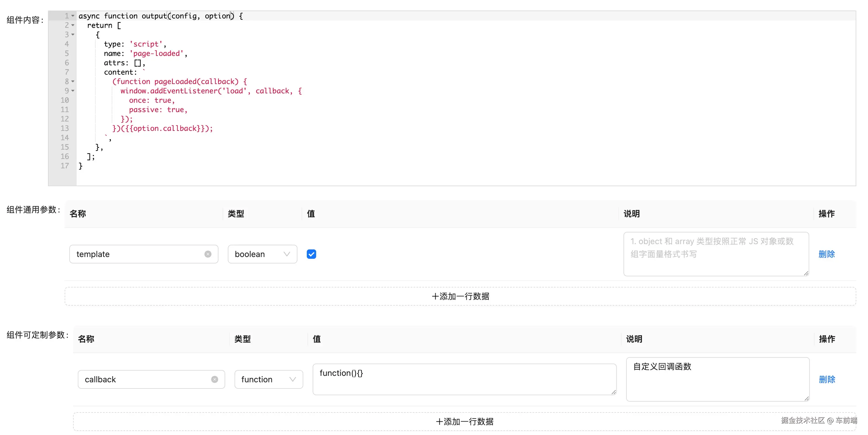
Task: Edit the function(){} value textarea
Action: click(x=464, y=379)
